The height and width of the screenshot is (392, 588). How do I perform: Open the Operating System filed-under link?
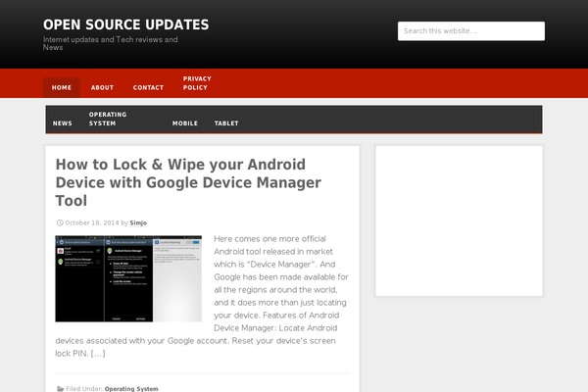(131, 389)
